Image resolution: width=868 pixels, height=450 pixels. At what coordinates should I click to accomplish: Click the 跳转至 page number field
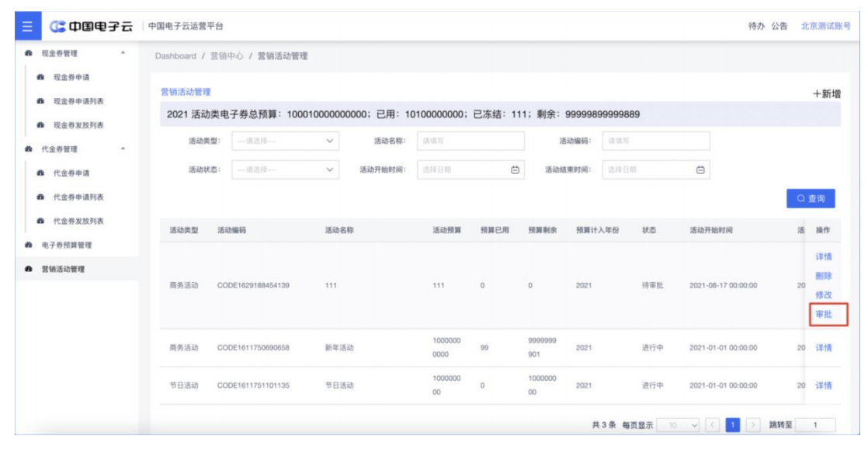point(815,425)
